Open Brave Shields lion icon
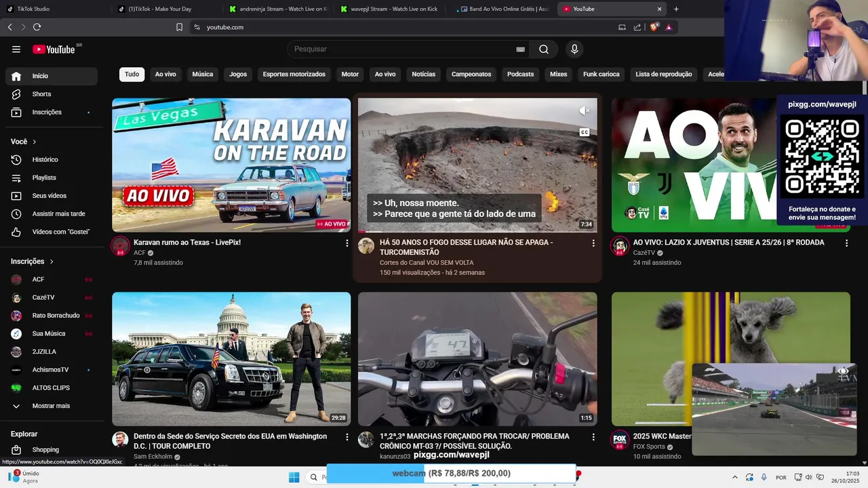Image resolution: width=868 pixels, height=488 pixels. (x=654, y=27)
